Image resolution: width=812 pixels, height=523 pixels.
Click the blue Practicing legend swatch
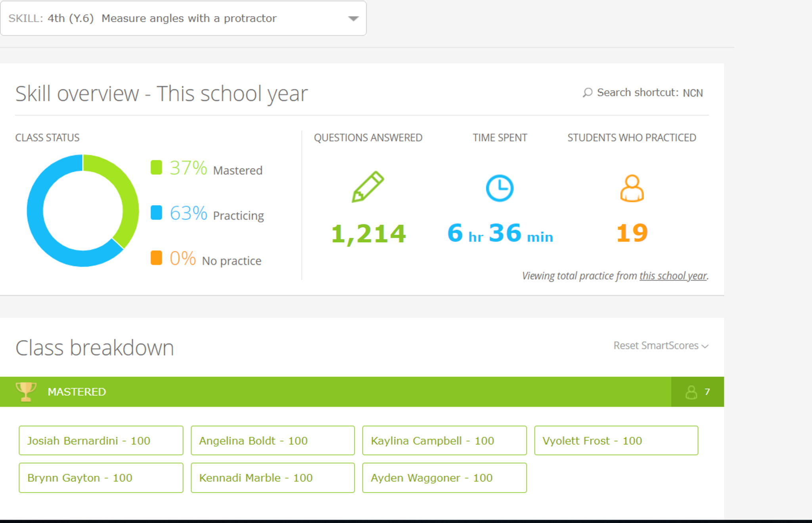tap(156, 213)
